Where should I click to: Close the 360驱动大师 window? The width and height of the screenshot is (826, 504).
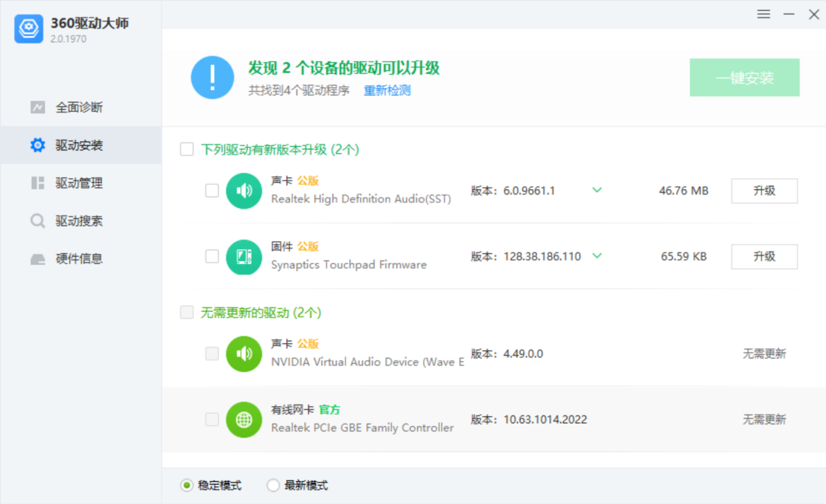pos(814,15)
